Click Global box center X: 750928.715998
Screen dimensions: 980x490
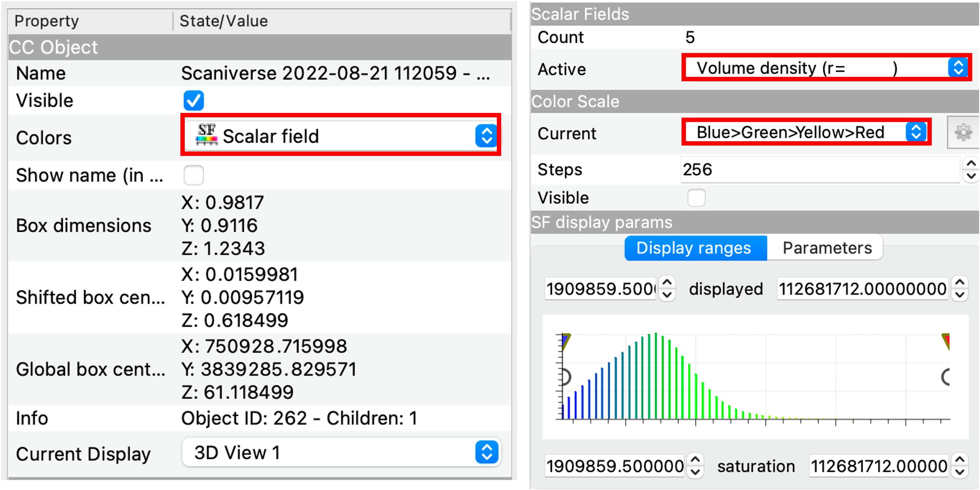tap(264, 346)
